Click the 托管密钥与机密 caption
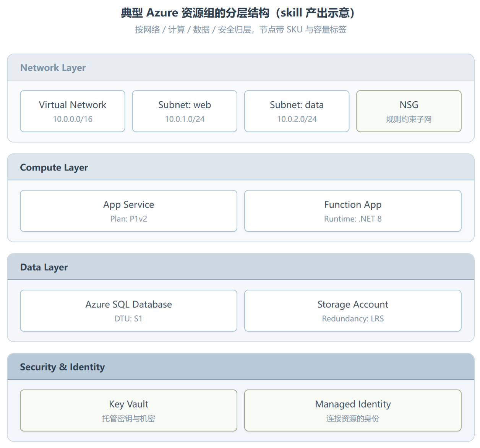Screen dimensions: 480x448 pyautogui.click(x=128, y=419)
